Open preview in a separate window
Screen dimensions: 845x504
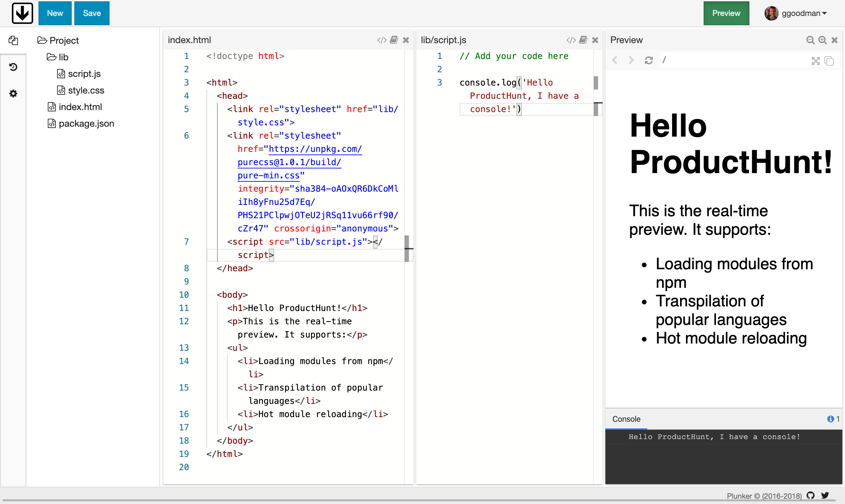point(829,61)
